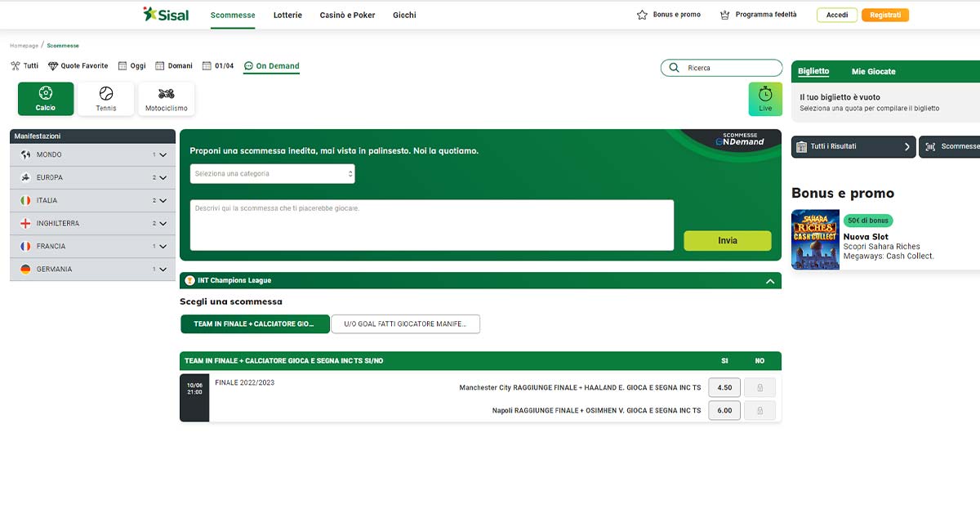Image resolution: width=980 pixels, height=509 pixels.
Task: Expand the ITALIA events list
Action: (163, 200)
